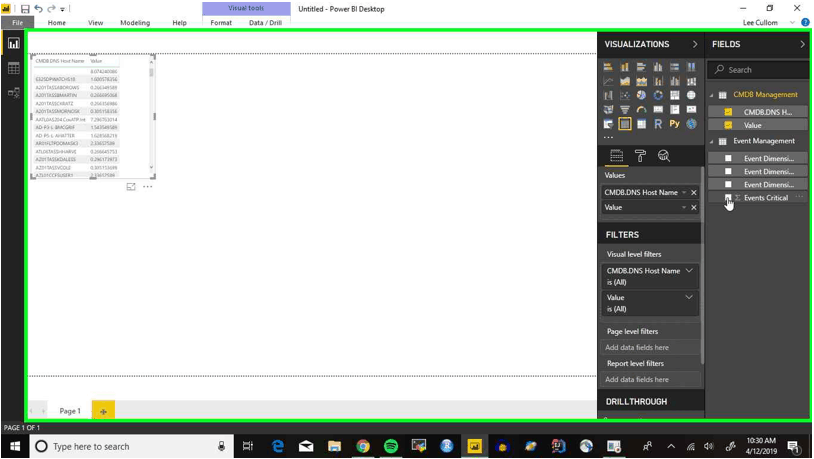Open the quick access toolbar dropdown
Viewport: 814px width, 459px height.
(62, 9)
